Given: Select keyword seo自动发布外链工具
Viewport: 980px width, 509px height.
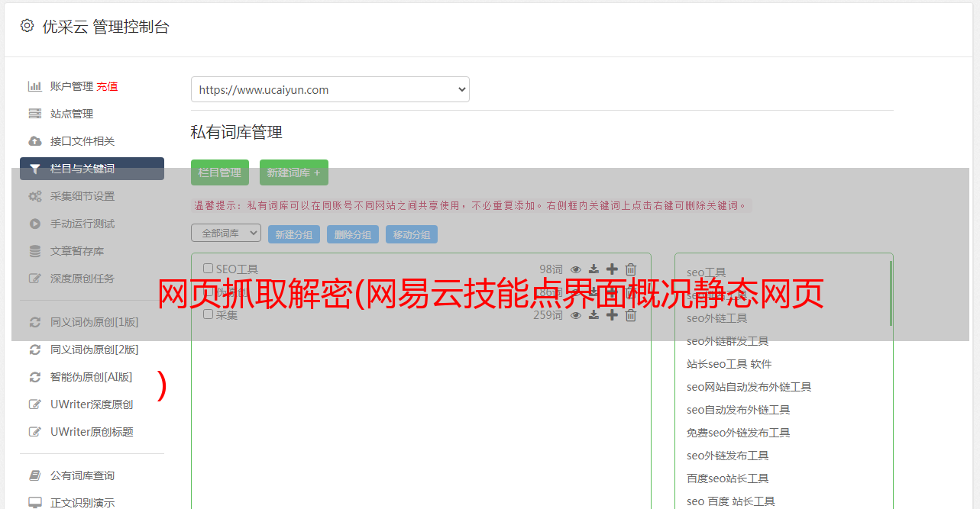Looking at the screenshot, I should click(738, 410).
